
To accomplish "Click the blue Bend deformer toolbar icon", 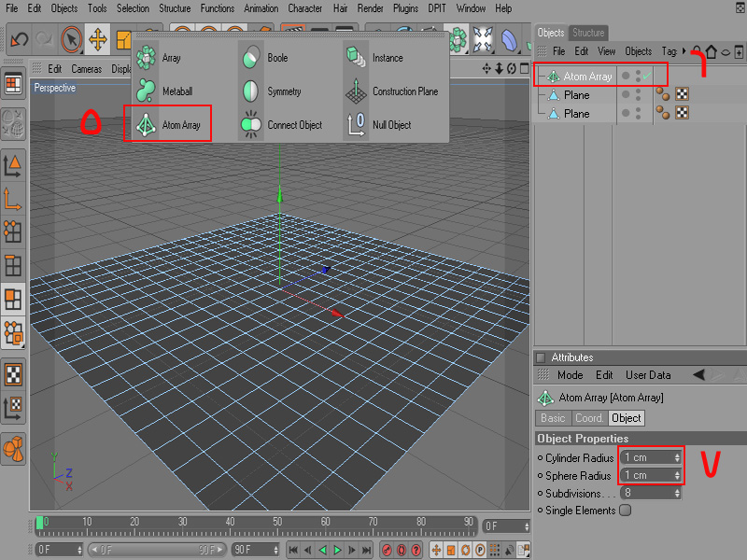I will [x=509, y=39].
